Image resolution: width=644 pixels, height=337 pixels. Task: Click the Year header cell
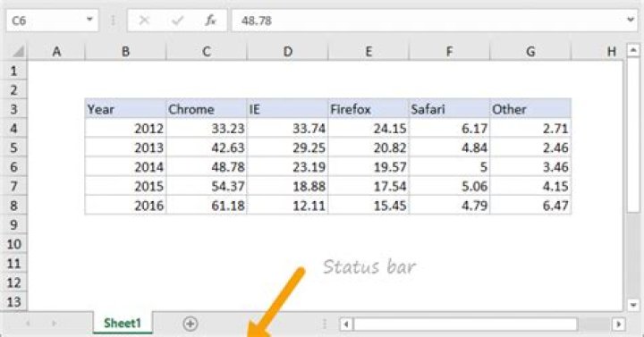coord(125,109)
